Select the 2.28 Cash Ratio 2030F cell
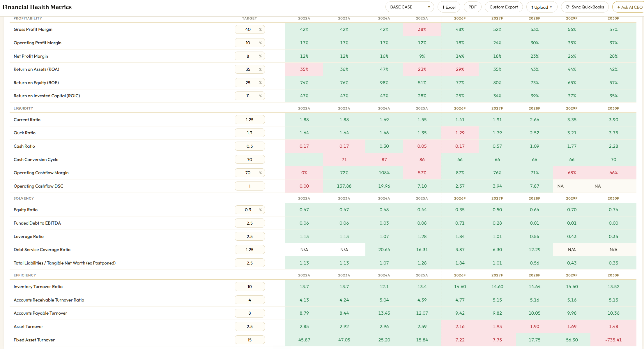 click(613, 146)
